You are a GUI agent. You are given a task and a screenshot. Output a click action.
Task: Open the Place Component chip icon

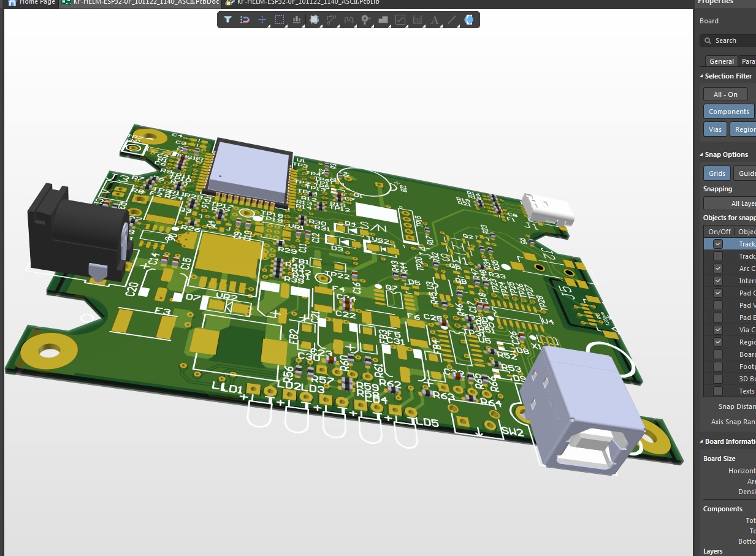(314, 20)
